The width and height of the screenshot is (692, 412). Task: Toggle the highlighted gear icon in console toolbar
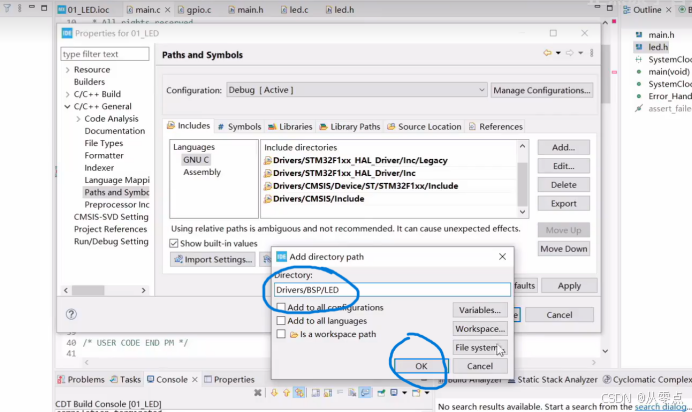(x=299, y=393)
